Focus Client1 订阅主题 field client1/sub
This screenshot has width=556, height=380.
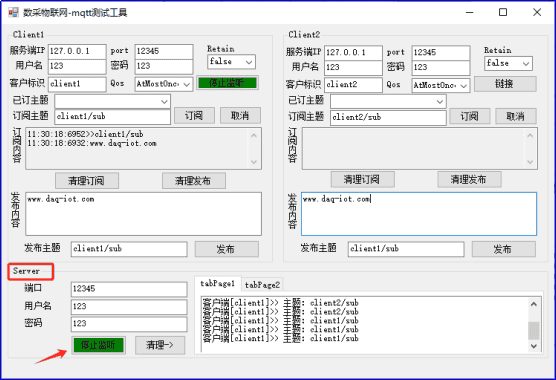click(112, 117)
